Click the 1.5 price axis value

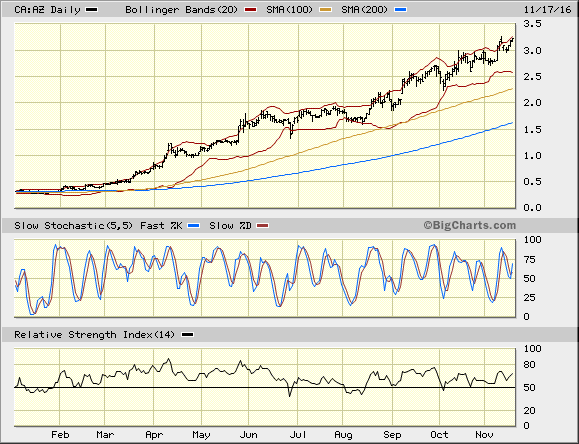tap(532, 129)
